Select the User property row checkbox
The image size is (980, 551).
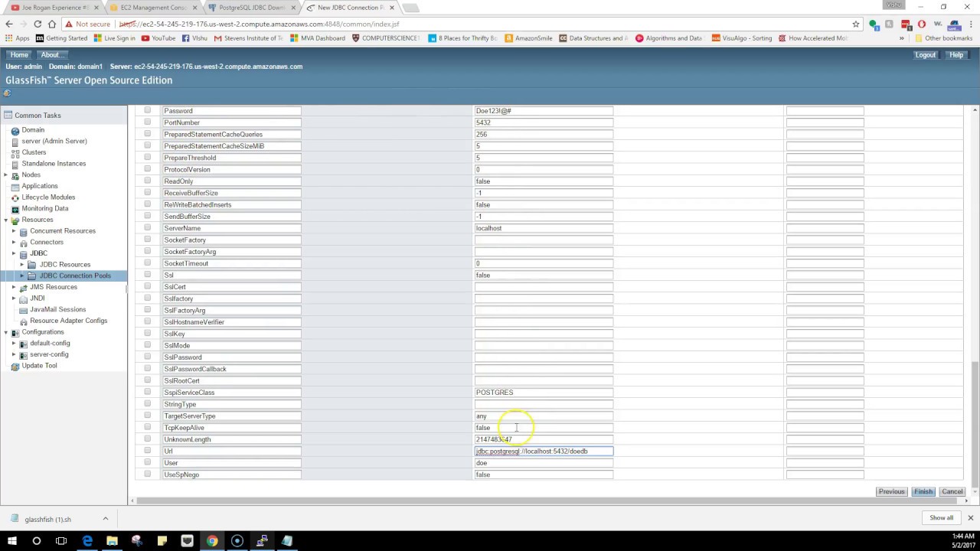(x=148, y=462)
